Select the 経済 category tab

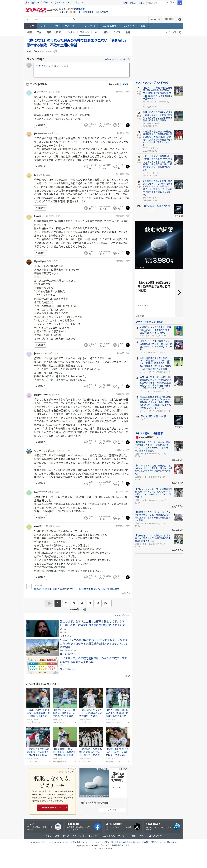point(58,32)
